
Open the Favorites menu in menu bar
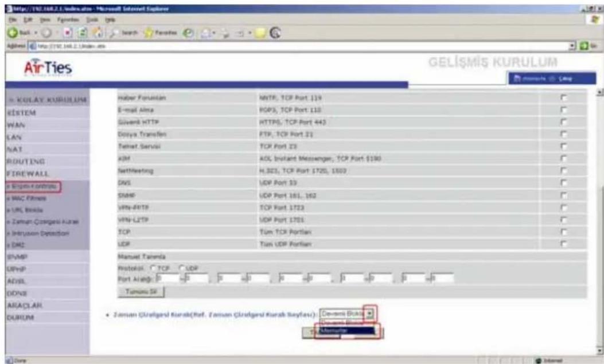(x=68, y=19)
